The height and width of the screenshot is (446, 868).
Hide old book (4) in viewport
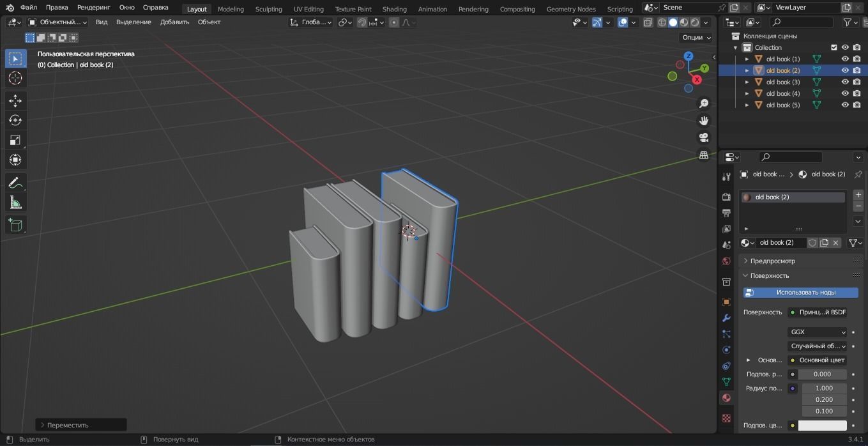pos(845,93)
